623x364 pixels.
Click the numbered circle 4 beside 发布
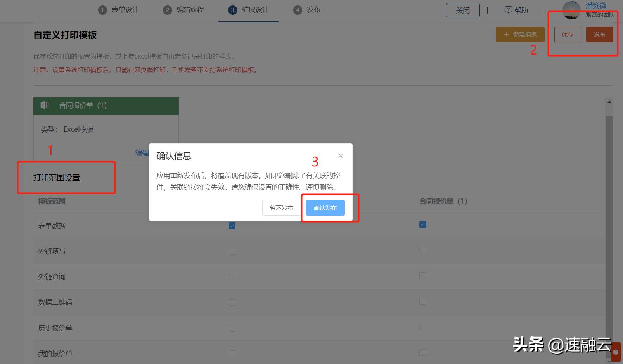(297, 10)
